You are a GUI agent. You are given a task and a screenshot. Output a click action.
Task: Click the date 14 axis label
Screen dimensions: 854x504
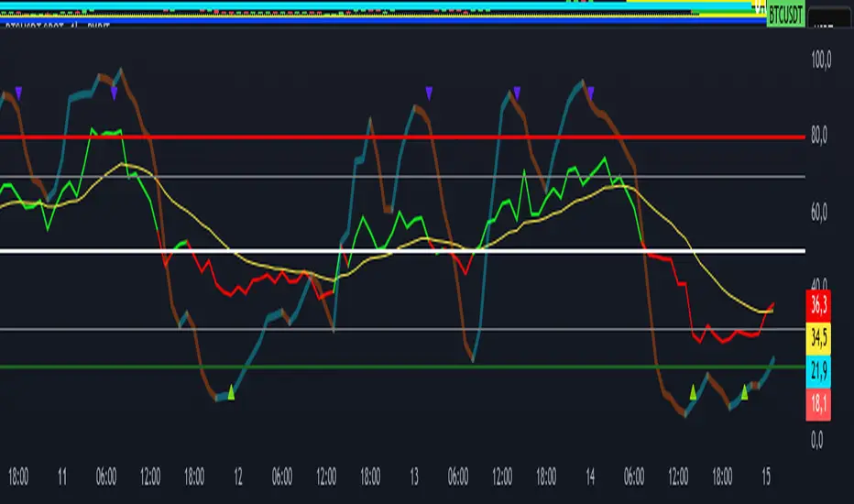pyautogui.click(x=590, y=477)
